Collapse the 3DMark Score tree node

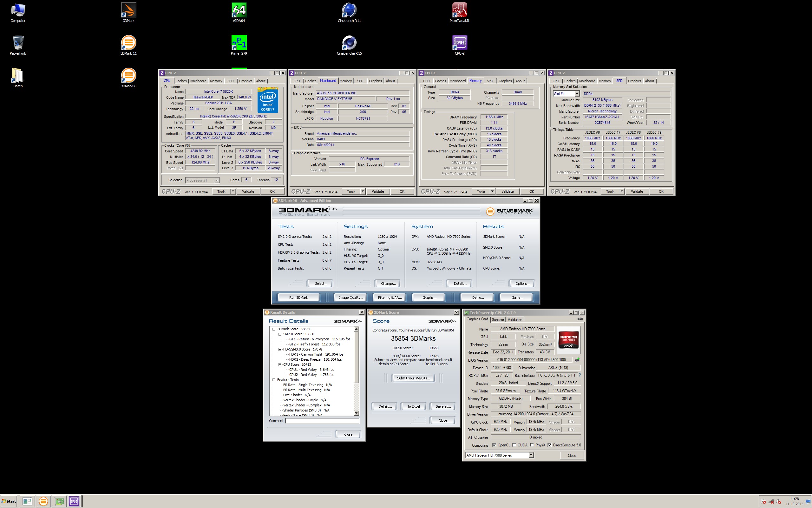[274, 329]
